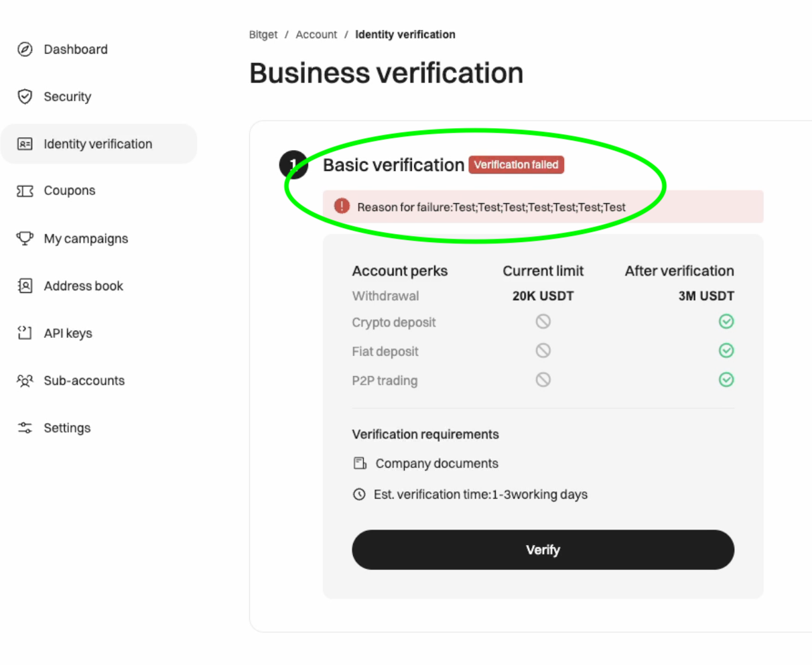
Task: Open the Account breadcrumb link
Action: pos(316,34)
